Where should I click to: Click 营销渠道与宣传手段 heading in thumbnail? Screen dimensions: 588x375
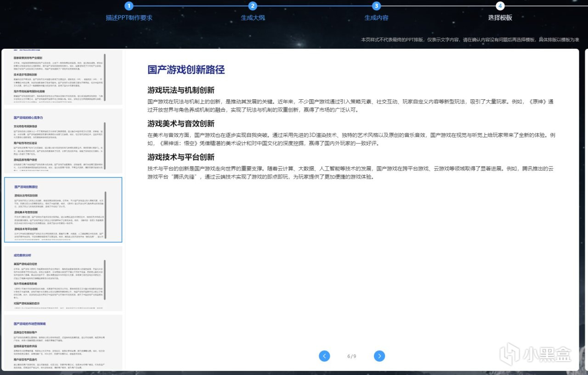pos(26,346)
